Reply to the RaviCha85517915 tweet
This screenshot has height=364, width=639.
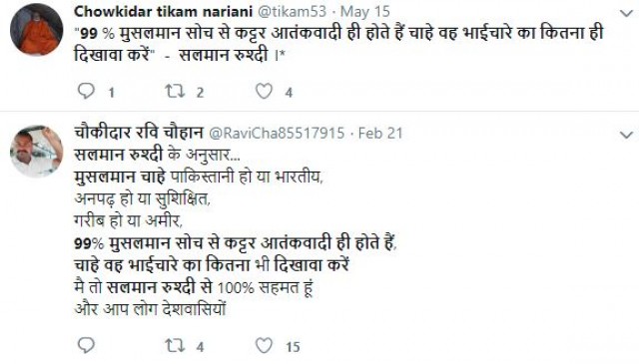[86, 345]
